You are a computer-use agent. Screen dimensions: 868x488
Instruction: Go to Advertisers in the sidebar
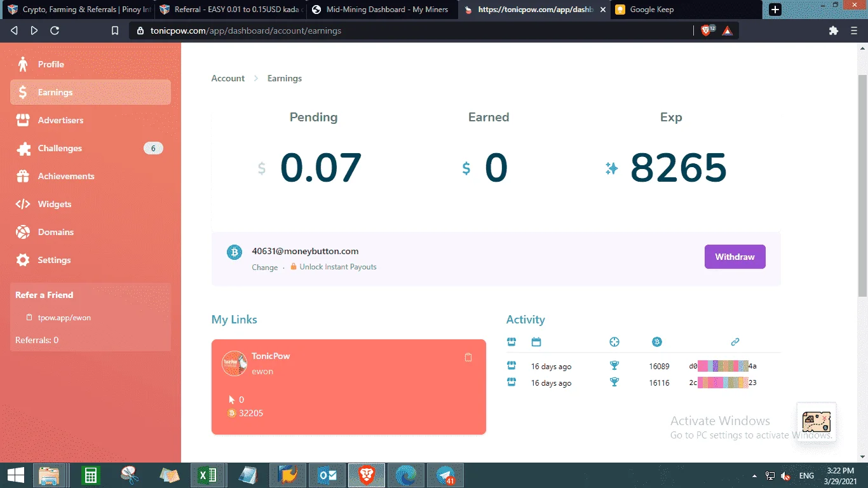click(x=90, y=120)
